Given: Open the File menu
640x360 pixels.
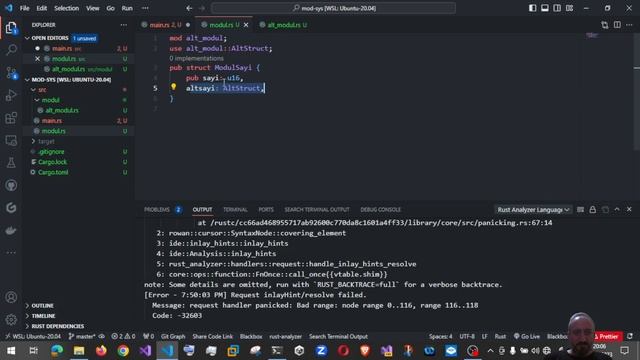Looking at the screenshot, I should tap(24, 8).
